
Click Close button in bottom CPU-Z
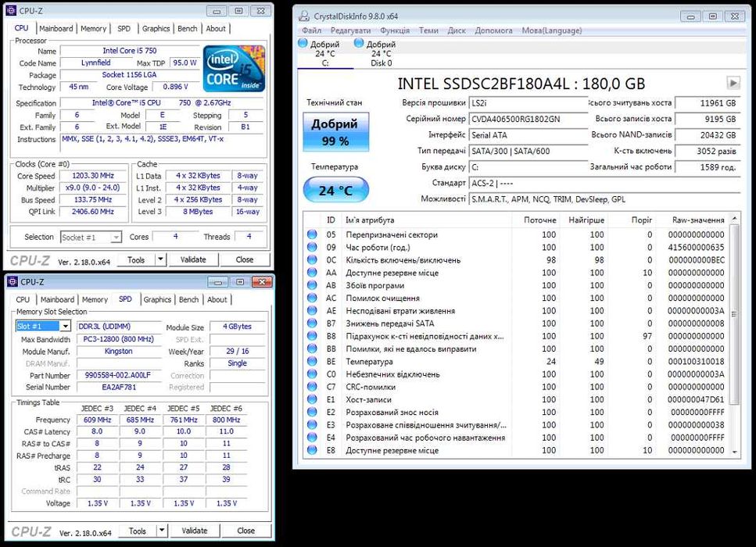(x=246, y=531)
